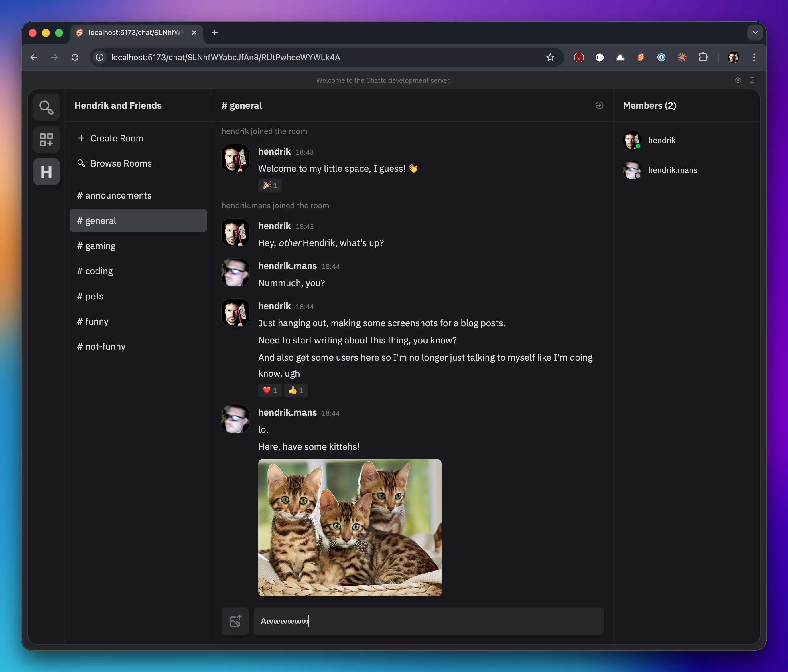
Task: Click the invite icon in the #general header
Action: 599,106
